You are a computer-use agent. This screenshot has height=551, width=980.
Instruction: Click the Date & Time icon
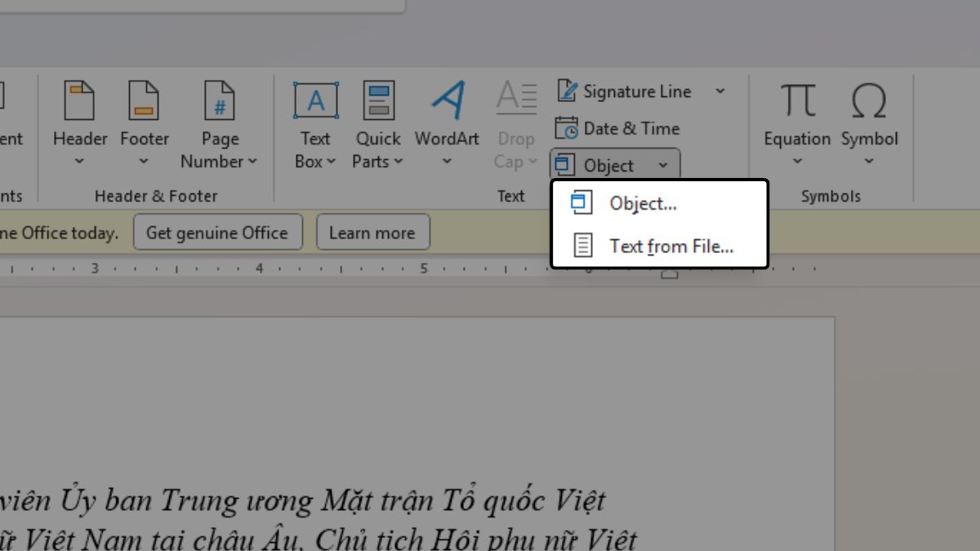point(567,128)
